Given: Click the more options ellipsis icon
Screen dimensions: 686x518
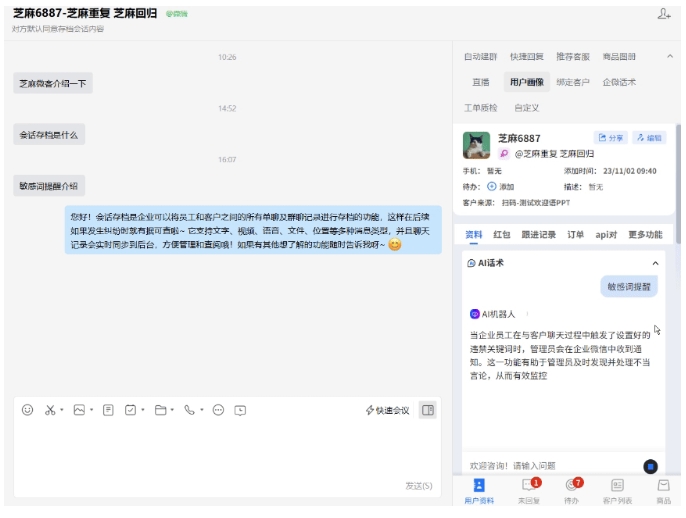Looking at the screenshot, I should tap(218, 410).
